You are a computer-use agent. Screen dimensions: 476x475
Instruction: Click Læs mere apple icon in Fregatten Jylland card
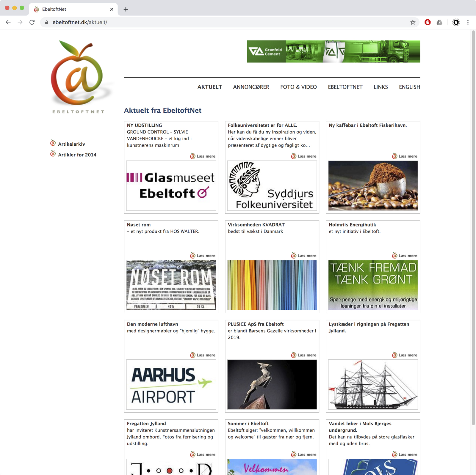tap(193, 454)
